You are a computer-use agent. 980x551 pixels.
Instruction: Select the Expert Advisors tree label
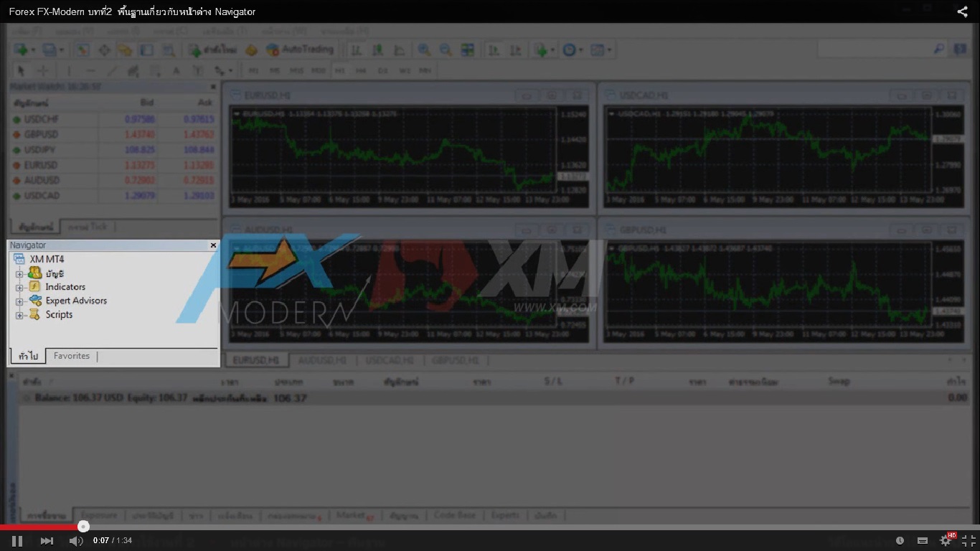pyautogui.click(x=76, y=301)
